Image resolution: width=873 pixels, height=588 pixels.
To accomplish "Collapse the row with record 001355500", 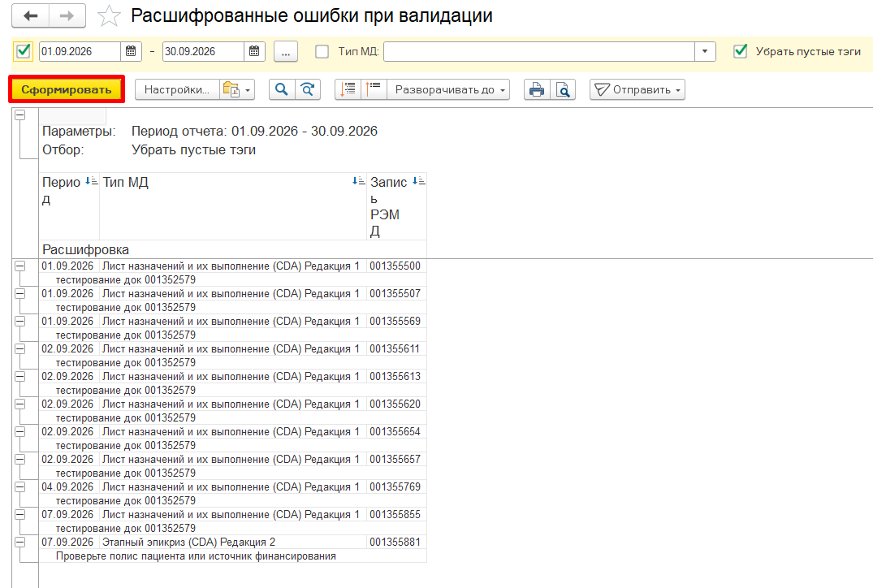I will coord(20,266).
